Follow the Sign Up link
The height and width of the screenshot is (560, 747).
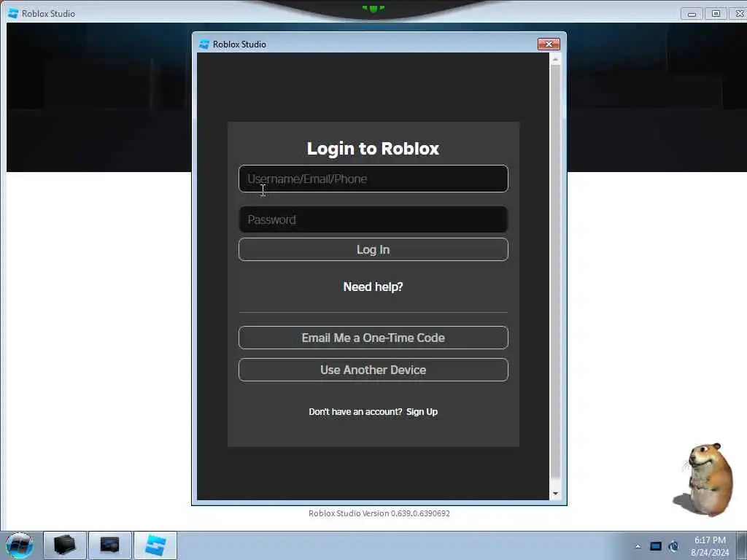(x=422, y=412)
